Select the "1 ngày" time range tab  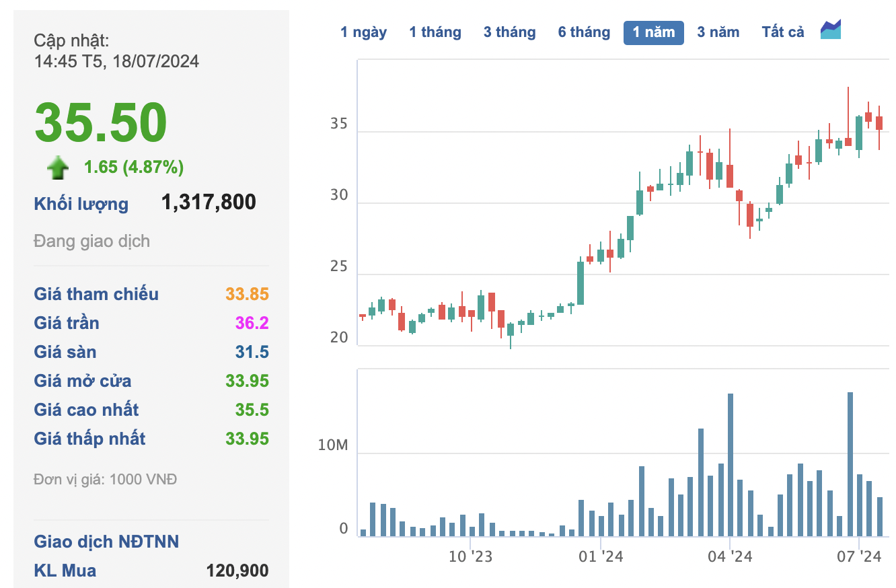click(363, 32)
